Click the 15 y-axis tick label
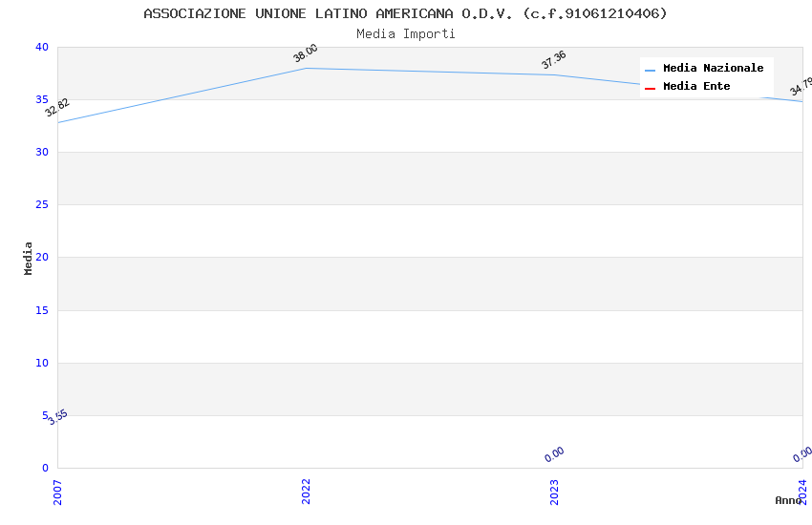812x525 pixels. click(42, 310)
